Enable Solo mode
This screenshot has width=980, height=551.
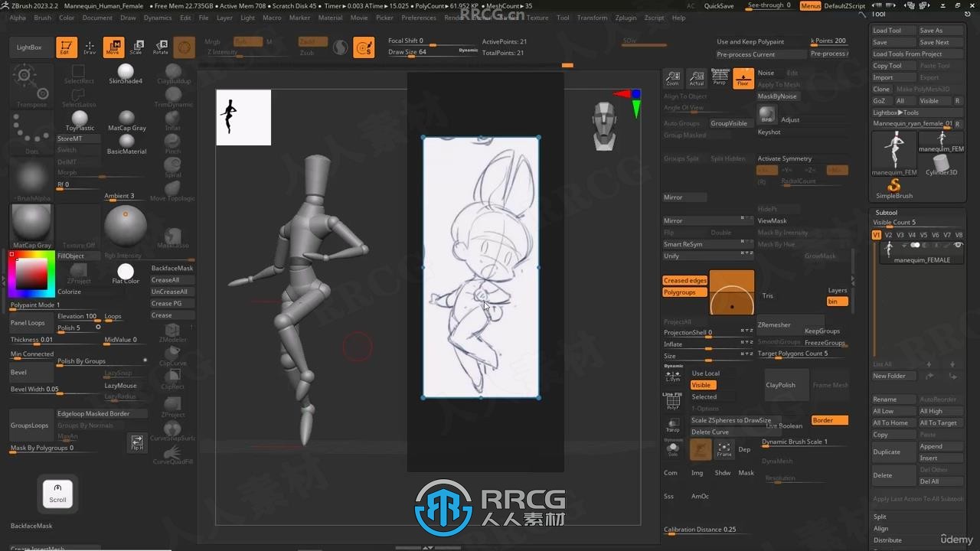click(x=673, y=449)
